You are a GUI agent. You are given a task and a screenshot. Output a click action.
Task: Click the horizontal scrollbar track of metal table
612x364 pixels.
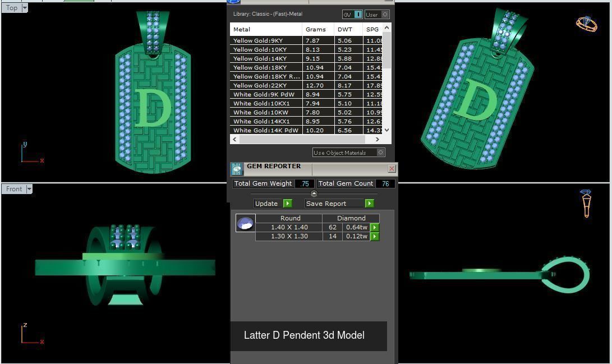click(306, 139)
